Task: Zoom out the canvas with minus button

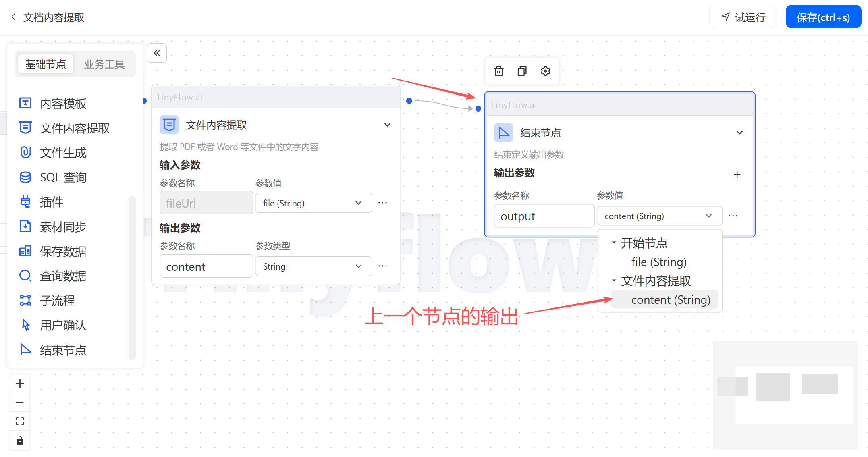Action: point(20,402)
